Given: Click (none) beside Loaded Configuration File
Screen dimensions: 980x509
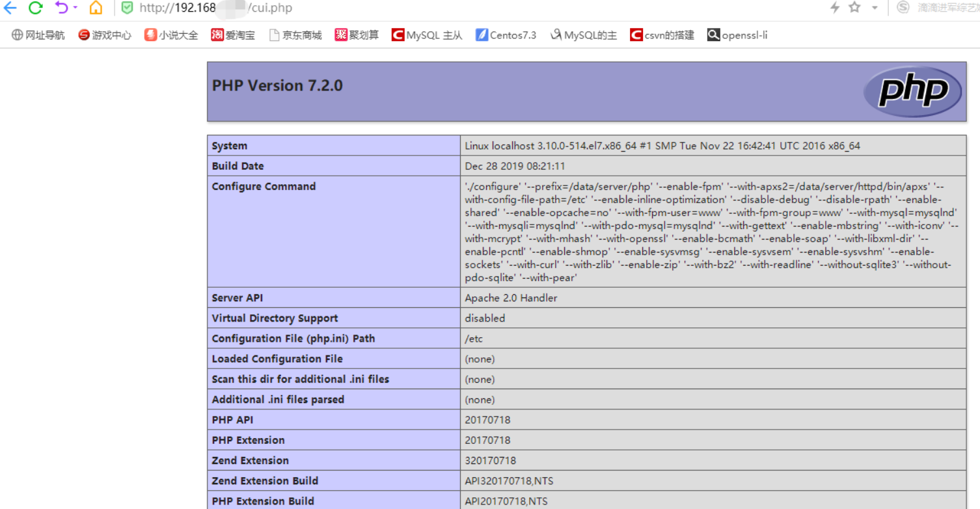Looking at the screenshot, I should [x=480, y=359].
